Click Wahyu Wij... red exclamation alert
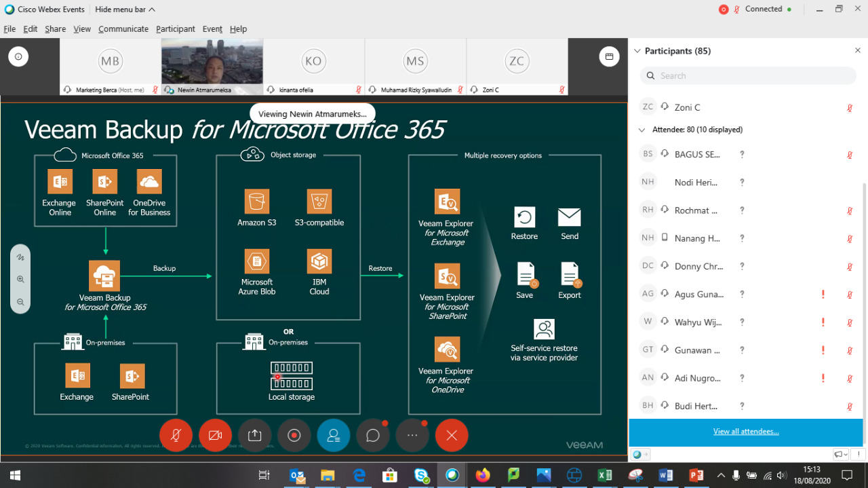Screen dimensions: 868x488 point(823,322)
